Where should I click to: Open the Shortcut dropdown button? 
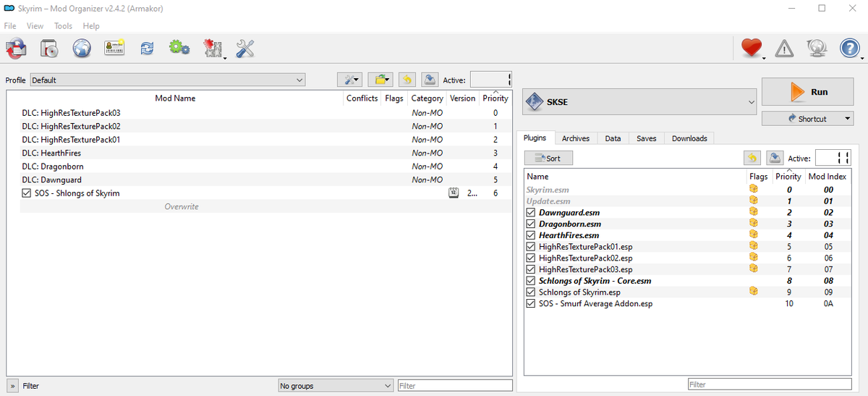pyautogui.click(x=808, y=118)
